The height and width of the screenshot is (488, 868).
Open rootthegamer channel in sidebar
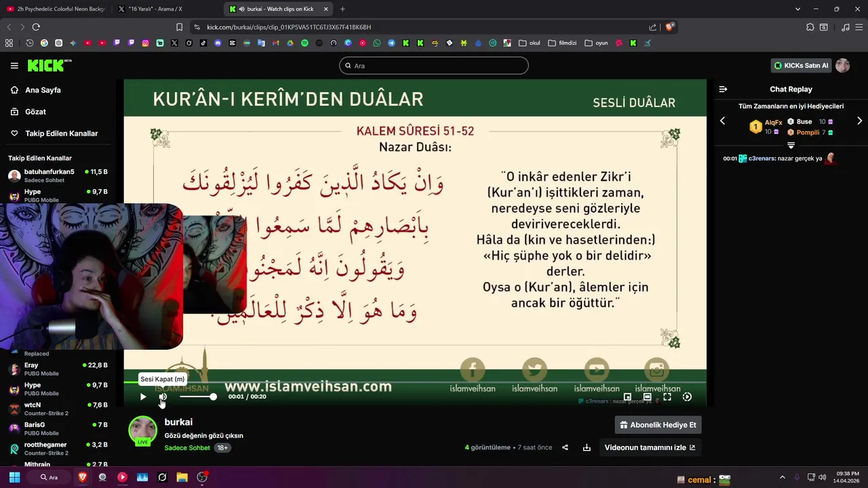(x=58, y=449)
